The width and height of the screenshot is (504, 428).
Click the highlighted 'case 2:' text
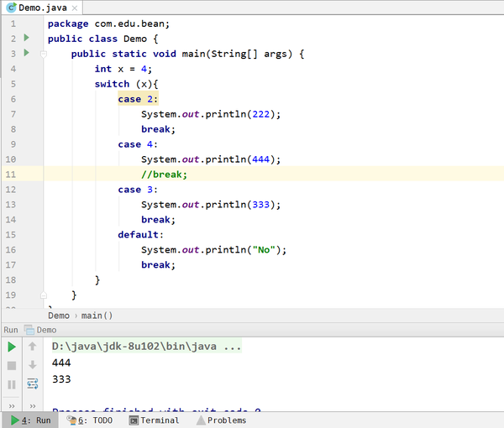pos(138,99)
